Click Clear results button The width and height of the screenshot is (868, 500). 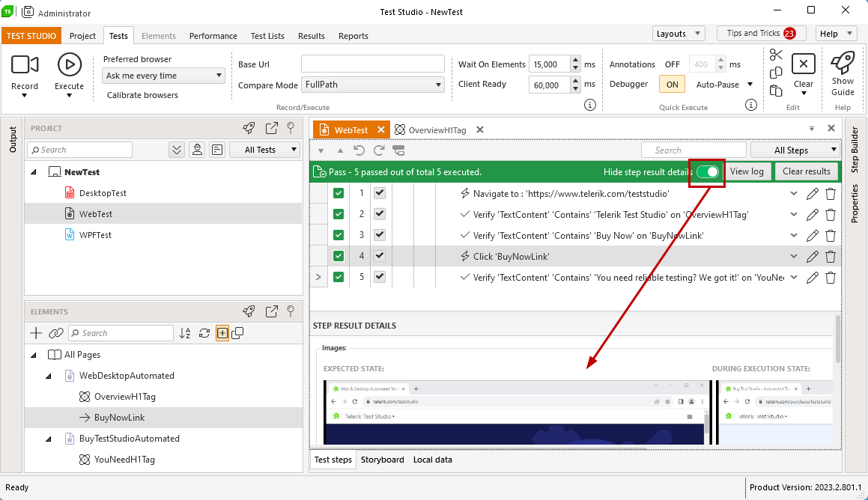[806, 171]
